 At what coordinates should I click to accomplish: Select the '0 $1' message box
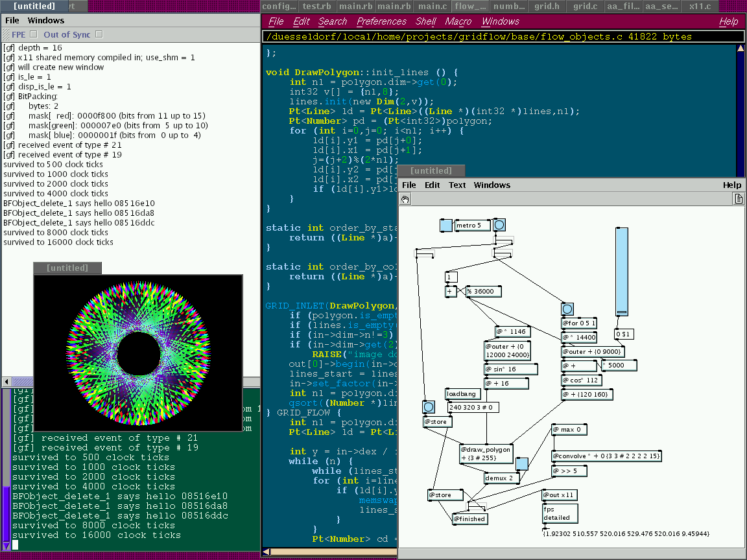(624, 334)
